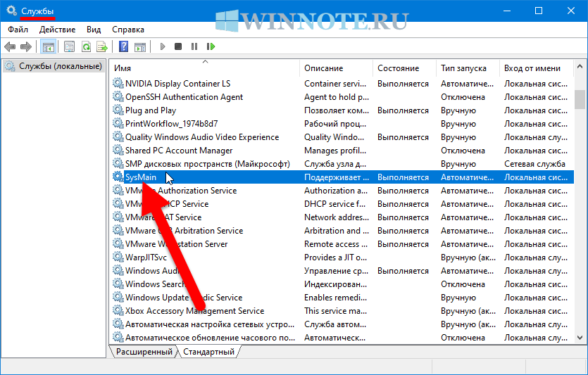Go back with the toolbar Back arrow
588x375 pixels.
pos(10,47)
